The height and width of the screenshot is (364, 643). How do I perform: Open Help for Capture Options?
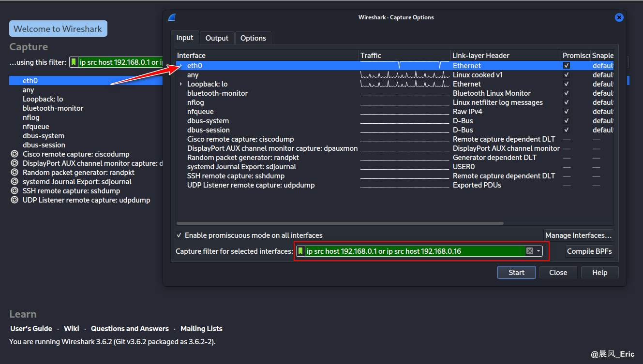(599, 273)
